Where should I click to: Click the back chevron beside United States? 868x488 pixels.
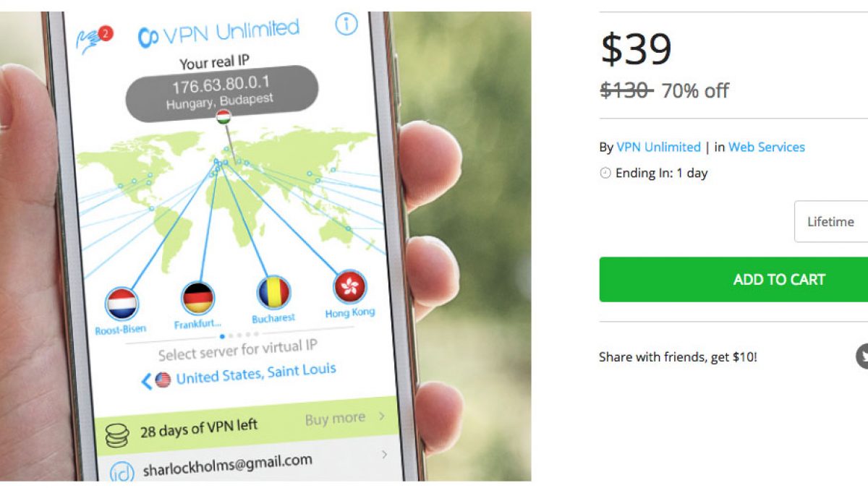tap(147, 380)
